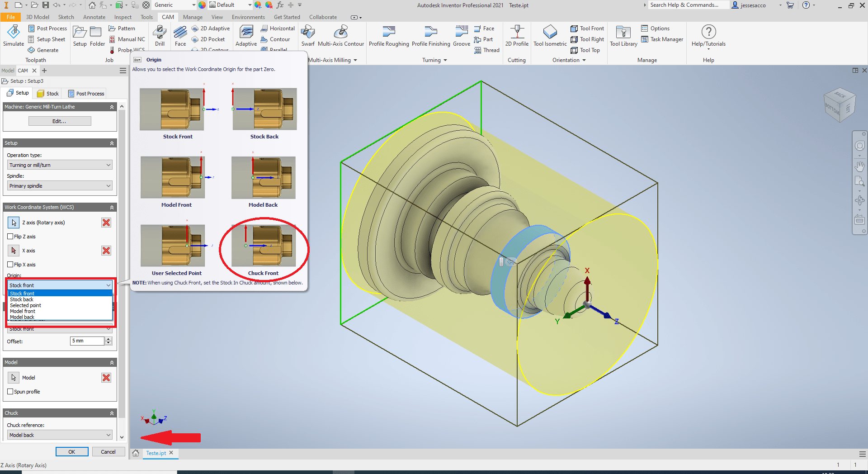Confirm the setup with OK

pyautogui.click(x=71, y=451)
